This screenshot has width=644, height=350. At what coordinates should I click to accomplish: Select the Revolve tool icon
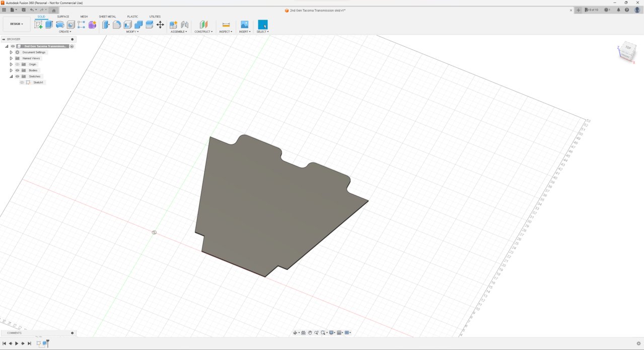[x=60, y=25]
